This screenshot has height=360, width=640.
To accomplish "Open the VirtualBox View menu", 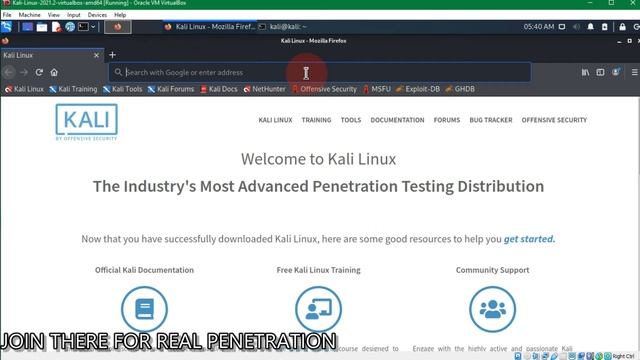I will point(53,15).
